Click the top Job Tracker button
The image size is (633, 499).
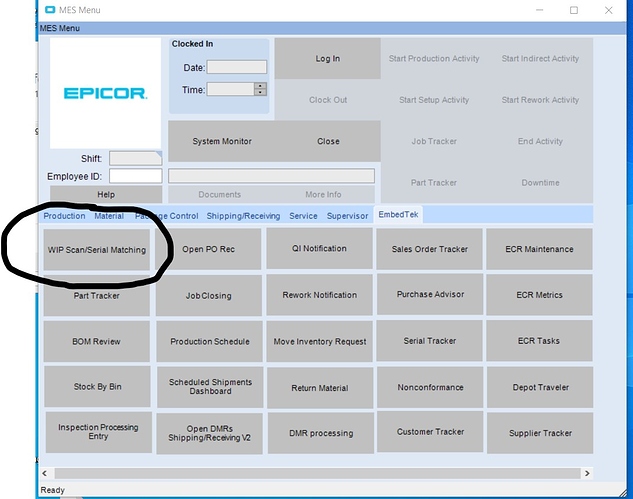[x=434, y=141]
